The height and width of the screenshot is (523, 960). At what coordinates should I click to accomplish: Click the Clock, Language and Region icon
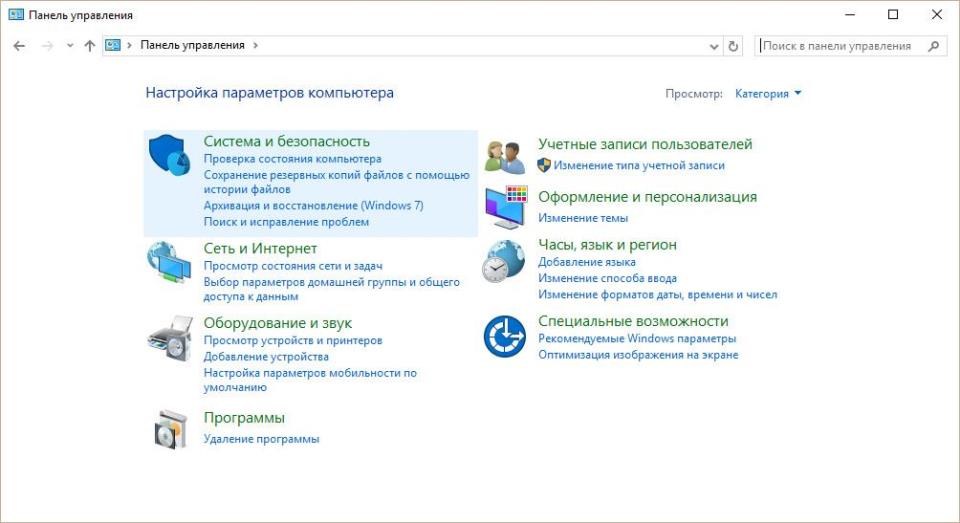pos(504,262)
